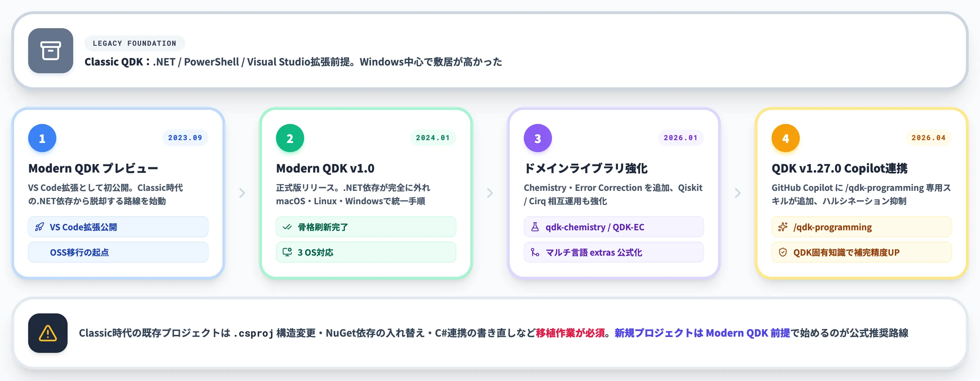
Task: Click the shield check icon beside QDK固有知識
Action: click(x=783, y=252)
